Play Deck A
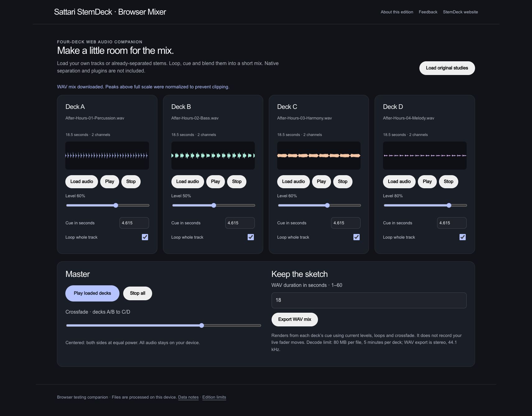This screenshot has height=416, width=532. pos(110,182)
